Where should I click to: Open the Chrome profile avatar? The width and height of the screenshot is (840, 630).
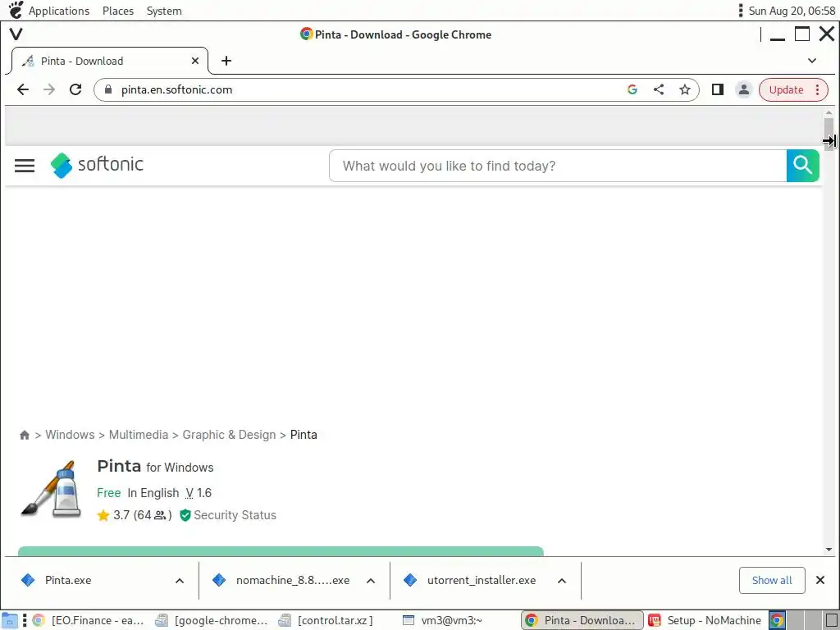743,89
